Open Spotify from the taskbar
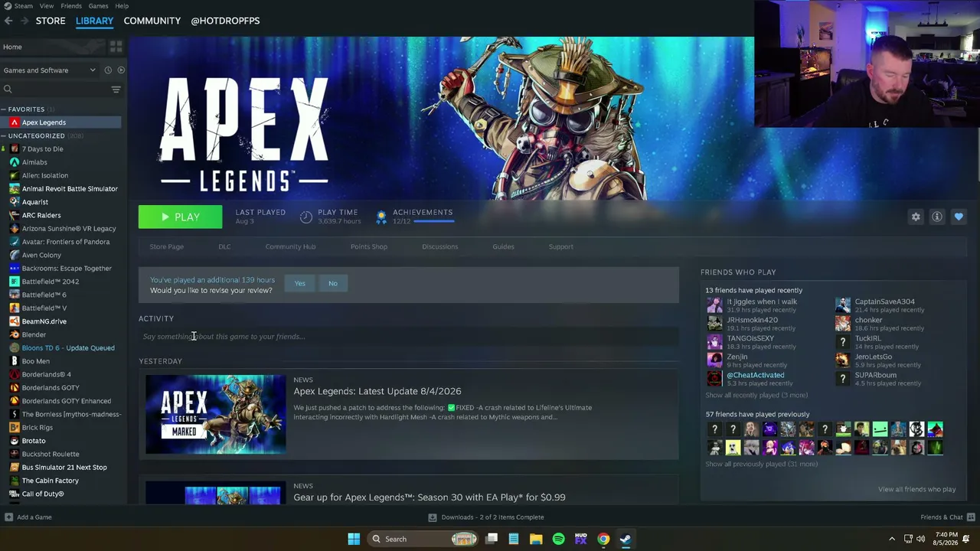This screenshot has height=551, width=980. click(x=558, y=539)
